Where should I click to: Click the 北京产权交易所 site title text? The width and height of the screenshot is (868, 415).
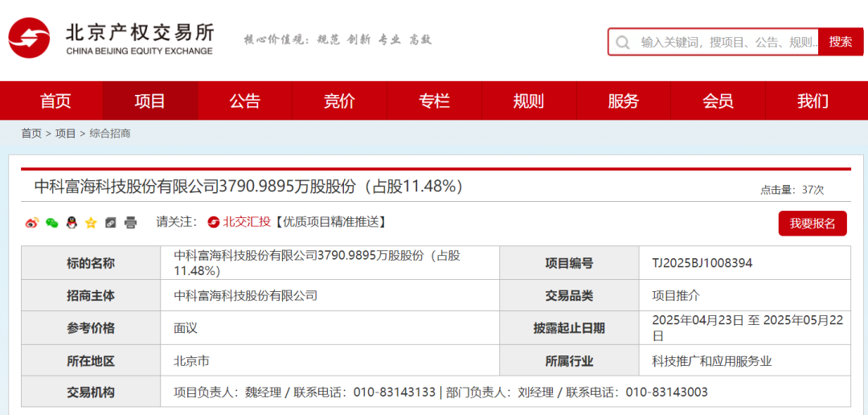[140, 32]
